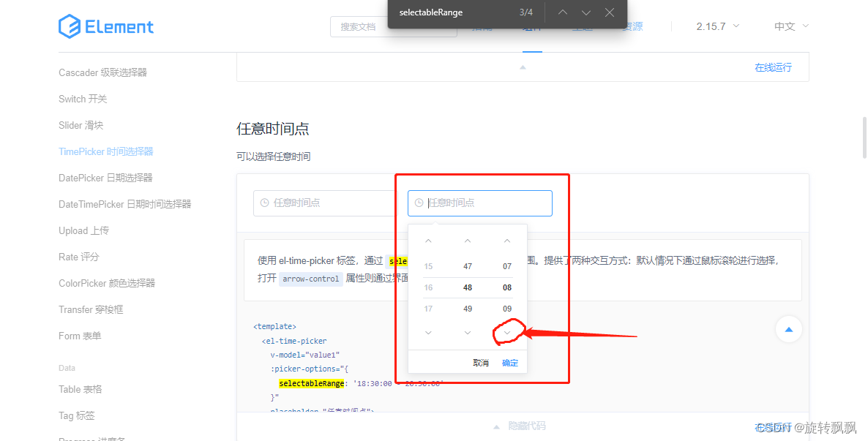This screenshot has height=441, width=868.
Task: Select minute value 49 in the picker
Action: pyautogui.click(x=468, y=309)
